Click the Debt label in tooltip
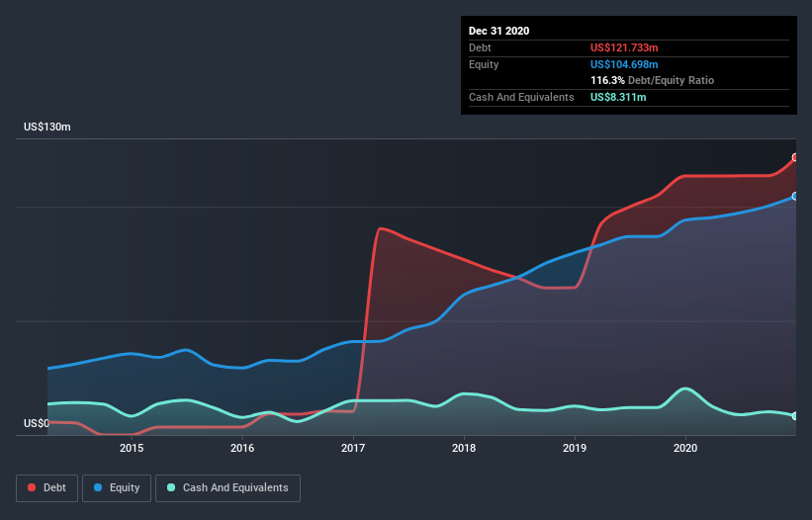Screen dimensions: 812x520 click(x=480, y=47)
